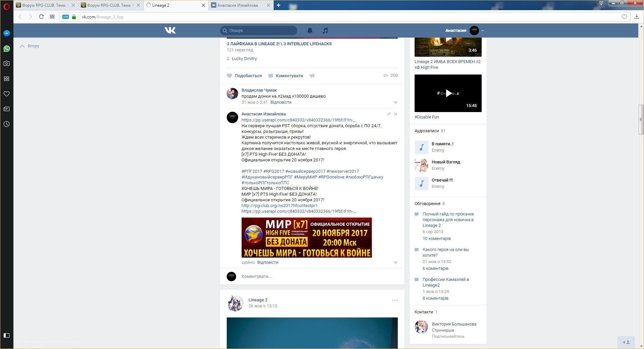
Task: Open Messenger in Opera sidebar
Action: click(6, 34)
